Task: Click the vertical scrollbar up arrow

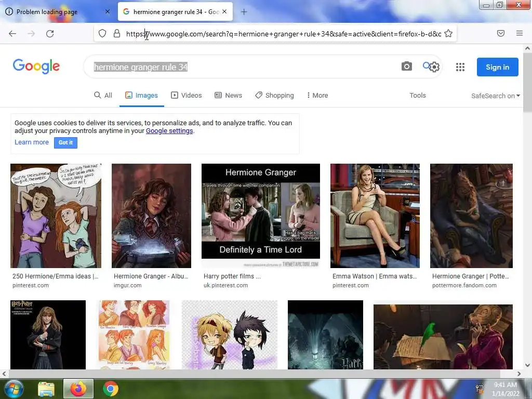Action: (527, 48)
